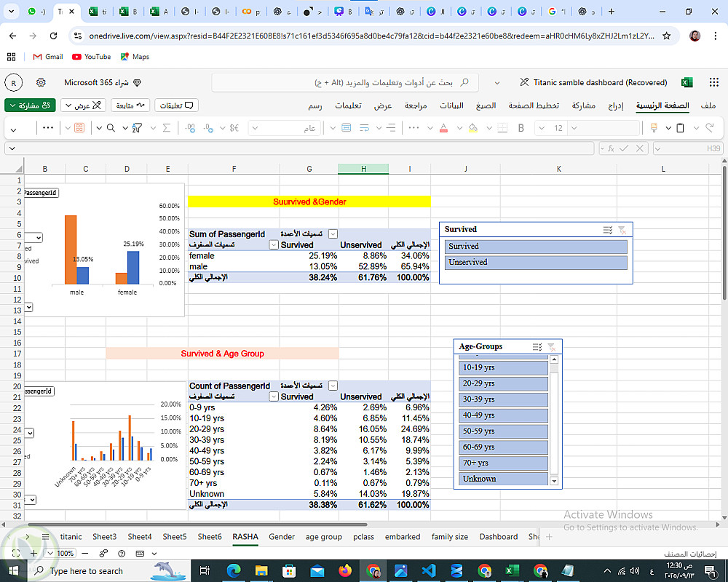Click the decrease decimal icon
728x582 pixels.
coord(208,128)
